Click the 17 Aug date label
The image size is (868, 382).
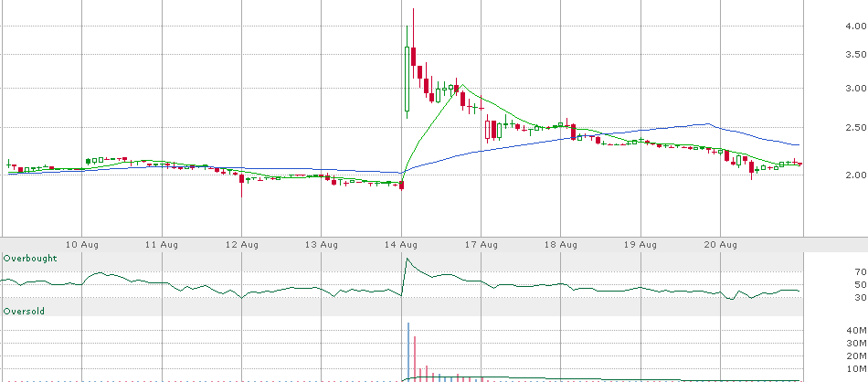coord(481,245)
